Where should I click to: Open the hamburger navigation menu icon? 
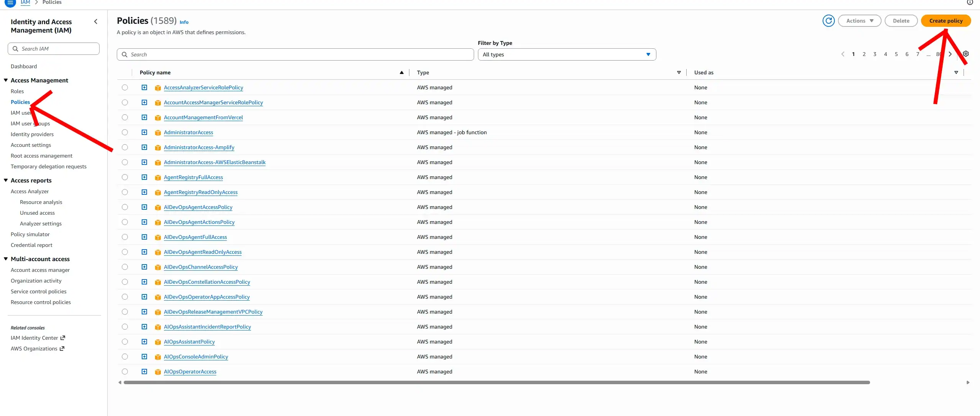(10, 2)
